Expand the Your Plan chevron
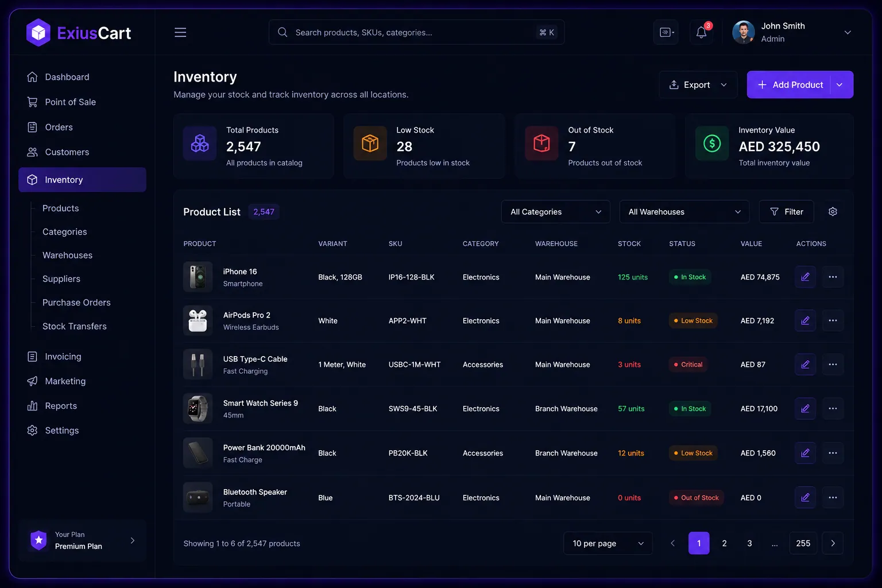882x588 pixels. pos(133,540)
